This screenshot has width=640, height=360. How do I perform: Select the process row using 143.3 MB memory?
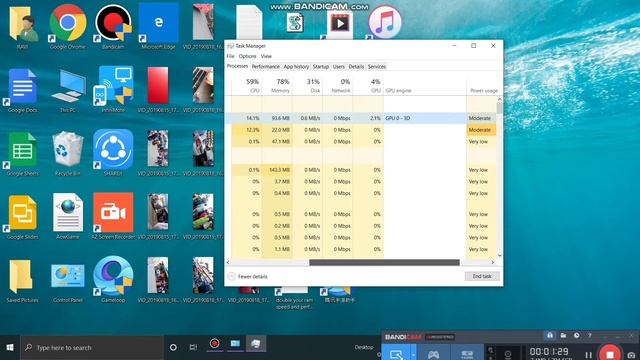tap(361, 170)
